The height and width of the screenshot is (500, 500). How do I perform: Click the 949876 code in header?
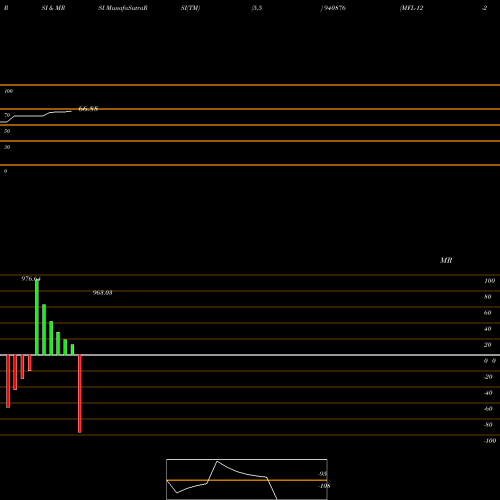pyautogui.click(x=334, y=8)
